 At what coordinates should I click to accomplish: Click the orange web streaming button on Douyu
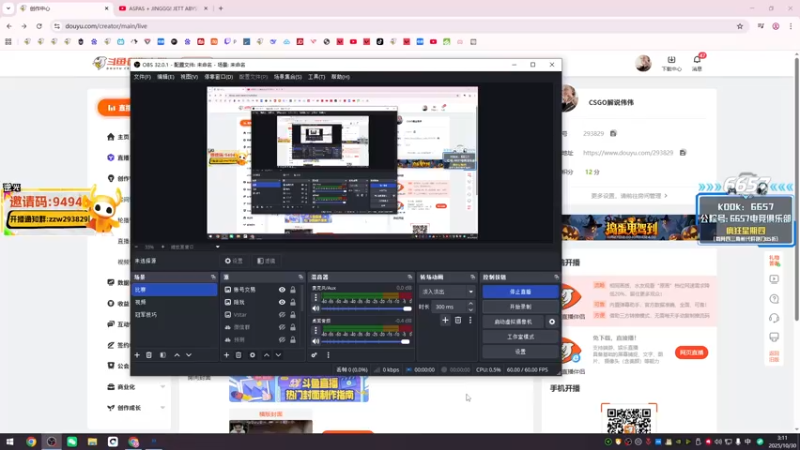(691, 353)
